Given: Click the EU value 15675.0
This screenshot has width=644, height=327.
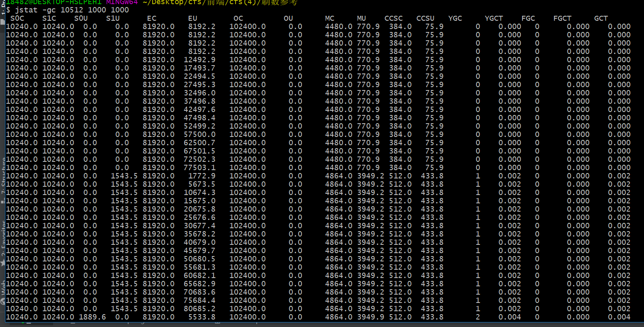Looking at the screenshot, I should tap(200, 201).
